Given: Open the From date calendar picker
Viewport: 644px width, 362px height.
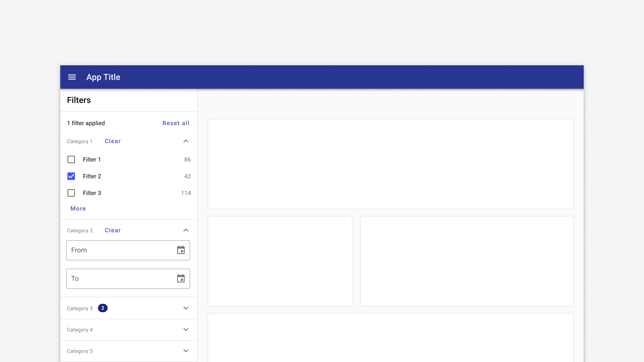Looking at the screenshot, I should 181,250.
